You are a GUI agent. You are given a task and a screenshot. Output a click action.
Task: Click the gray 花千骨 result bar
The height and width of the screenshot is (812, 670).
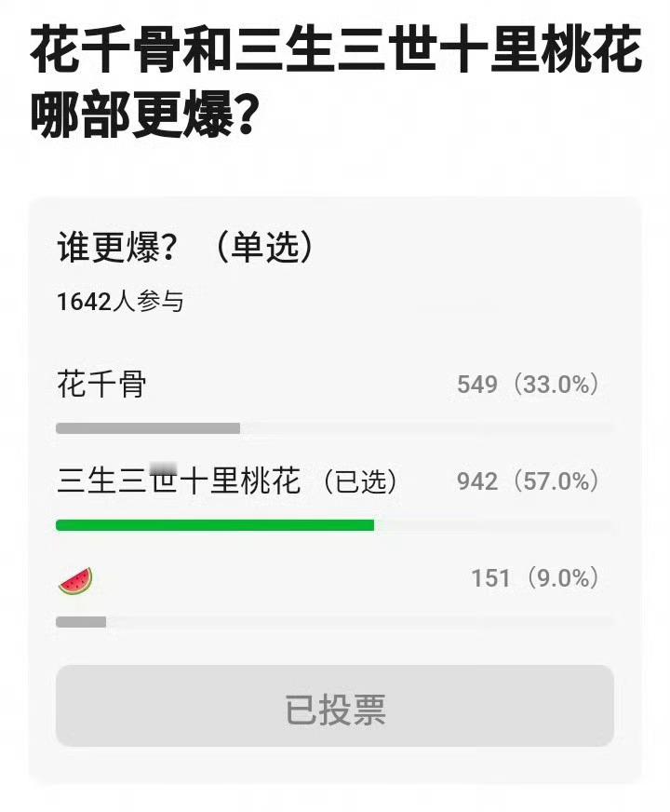tap(148, 427)
